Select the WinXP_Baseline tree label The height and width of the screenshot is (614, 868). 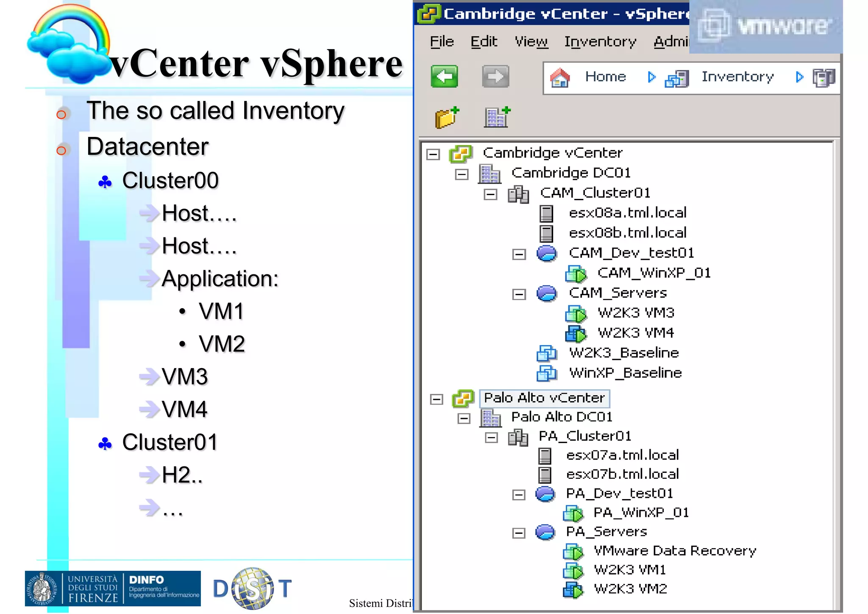point(626,373)
